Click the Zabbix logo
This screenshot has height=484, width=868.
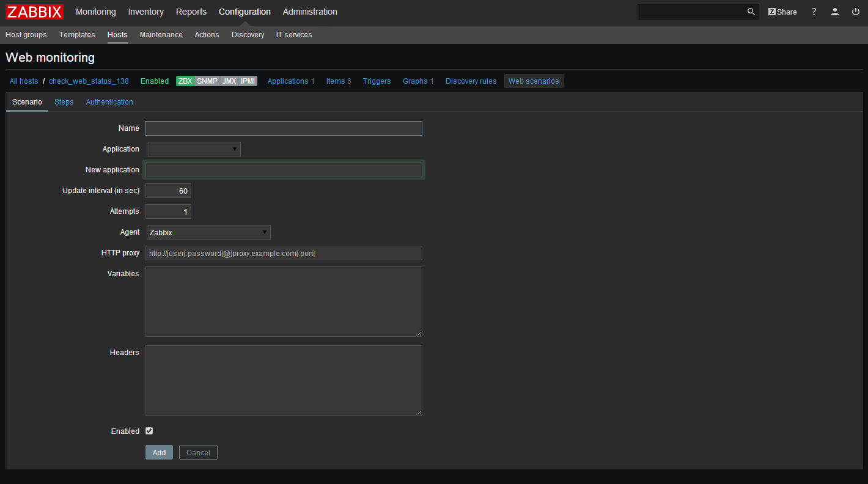coord(35,12)
